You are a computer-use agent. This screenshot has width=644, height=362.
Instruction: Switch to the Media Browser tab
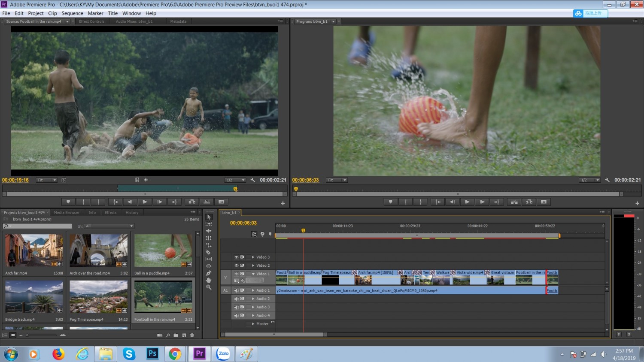tap(67, 212)
